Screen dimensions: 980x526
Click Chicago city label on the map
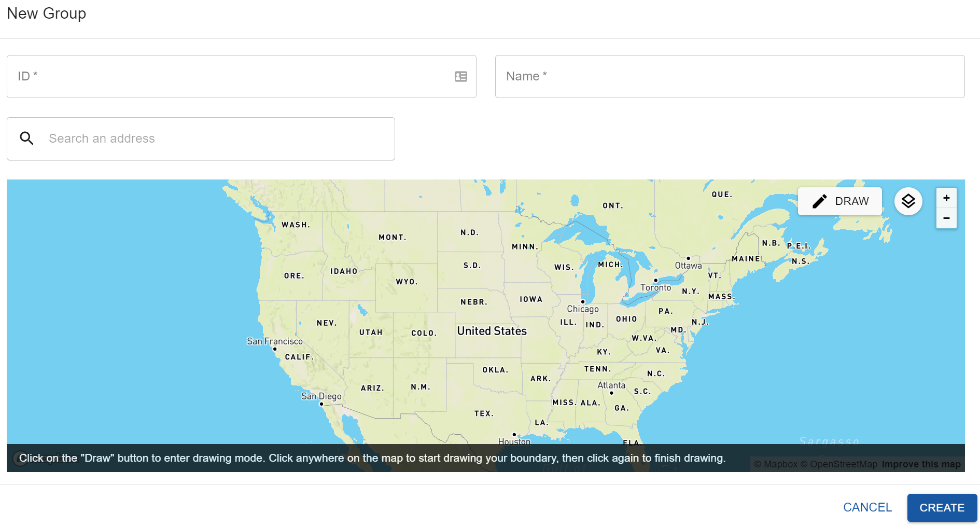(582, 309)
